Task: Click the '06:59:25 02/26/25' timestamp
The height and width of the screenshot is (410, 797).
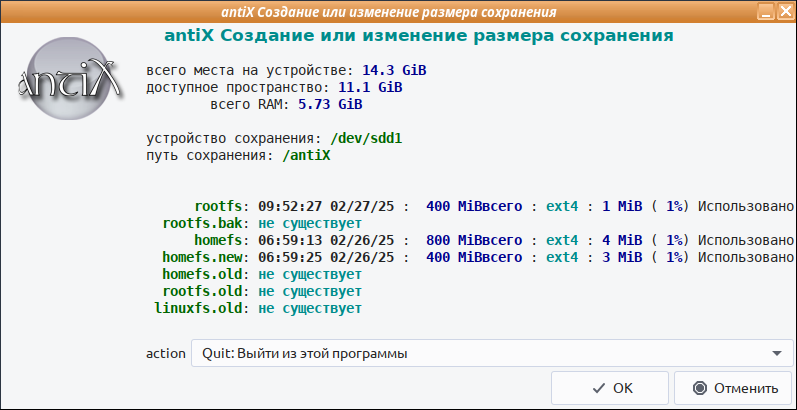Action: click(326, 257)
